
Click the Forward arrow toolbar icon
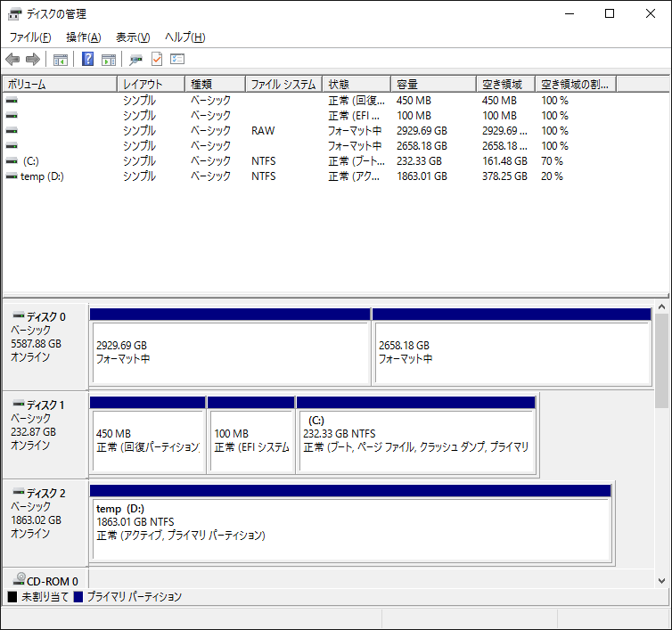[33, 60]
